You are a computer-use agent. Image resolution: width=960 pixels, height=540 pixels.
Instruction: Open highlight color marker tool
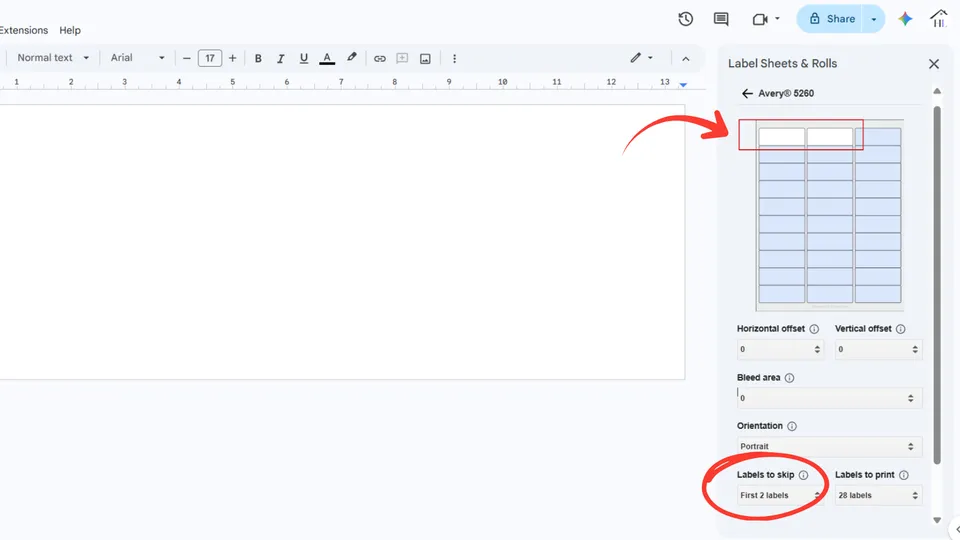pyautogui.click(x=351, y=58)
